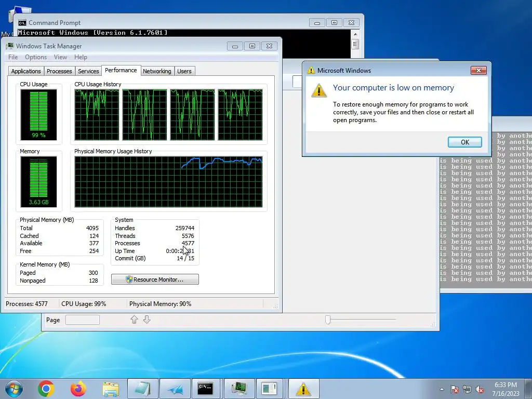Click the Threads value 5576
The height and width of the screenshot is (399, 532).
tap(188, 236)
